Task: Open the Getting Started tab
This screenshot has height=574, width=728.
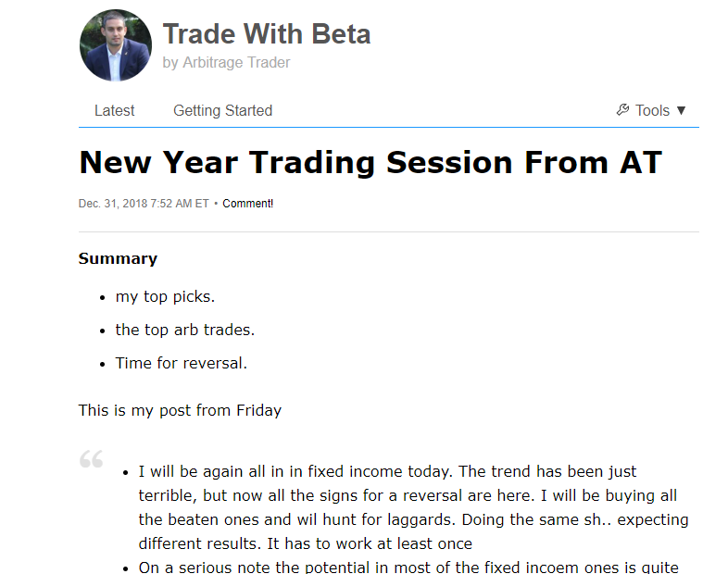Action: click(x=222, y=110)
